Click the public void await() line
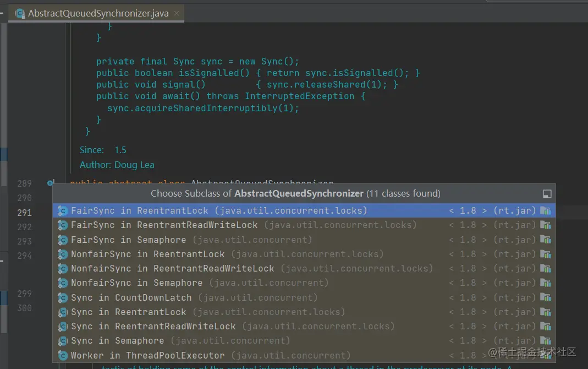 (230, 96)
